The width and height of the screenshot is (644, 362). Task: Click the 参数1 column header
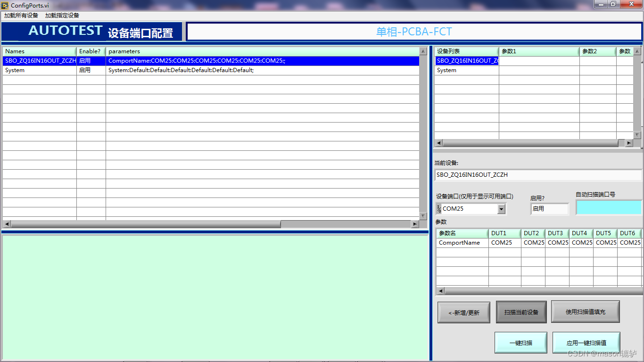(539, 51)
